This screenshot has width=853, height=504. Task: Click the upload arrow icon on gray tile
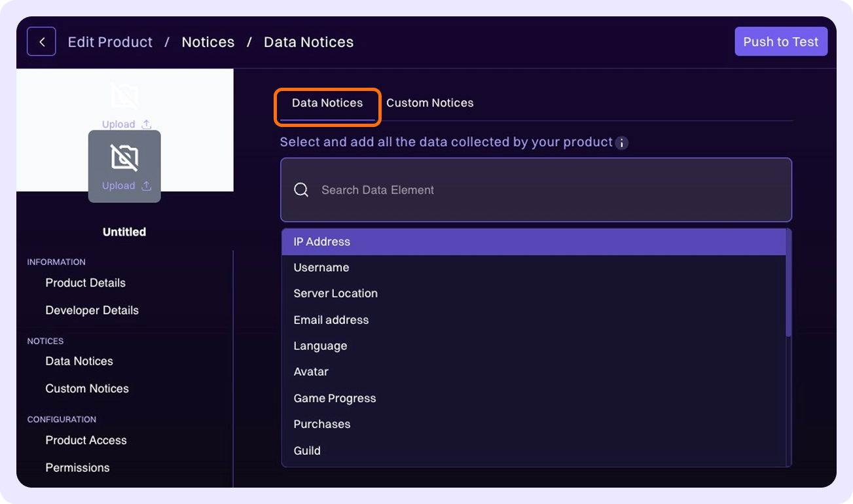147,186
